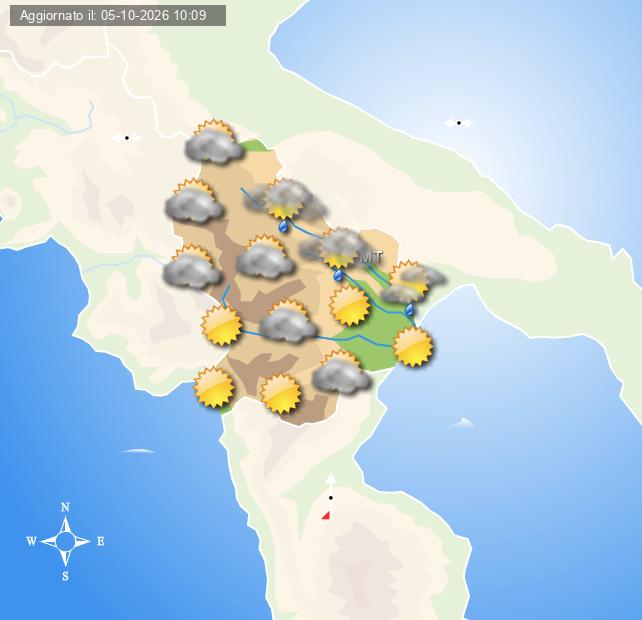Image resolution: width=642 pixels, height=620 pixels.
Task: Select the lower of the two western border cloud icons
Action: [192, 266]
